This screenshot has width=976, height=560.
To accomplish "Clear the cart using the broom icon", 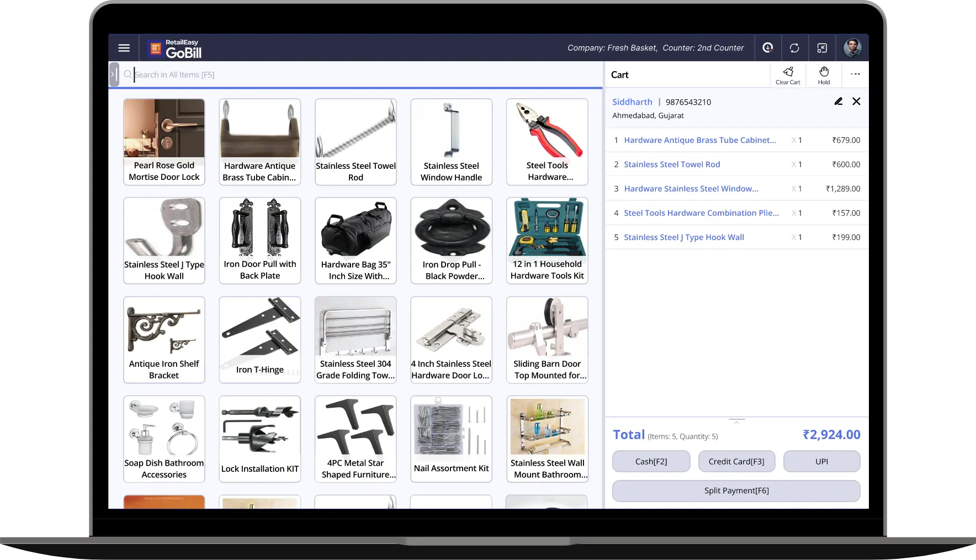I will (788, 74).
